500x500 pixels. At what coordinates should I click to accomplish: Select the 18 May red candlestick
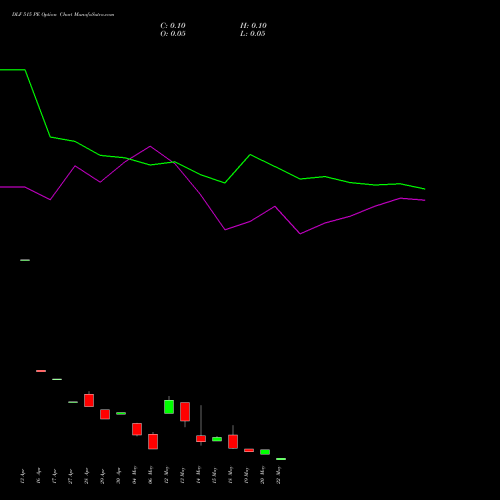click(233, 441)
